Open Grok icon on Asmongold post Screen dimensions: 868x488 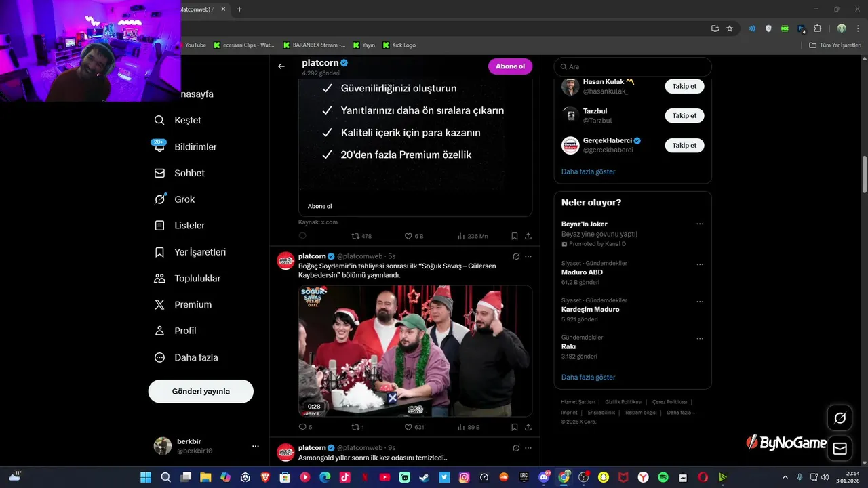click(516, 447)
